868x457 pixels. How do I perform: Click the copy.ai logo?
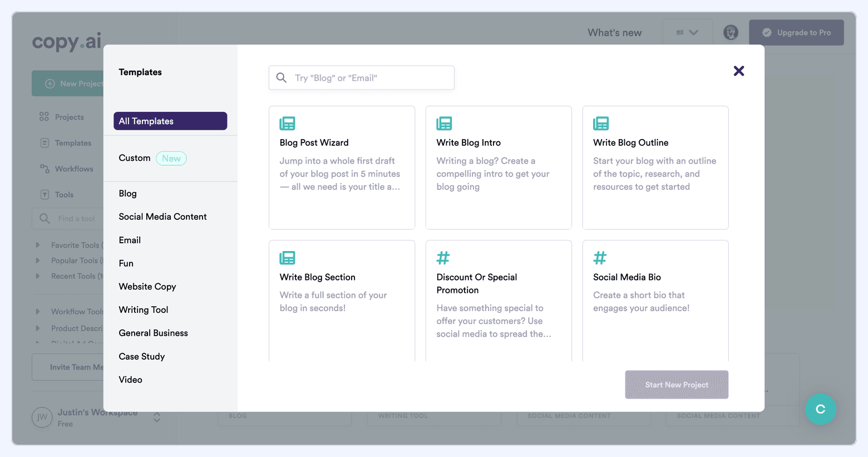[x=66, y=41]
